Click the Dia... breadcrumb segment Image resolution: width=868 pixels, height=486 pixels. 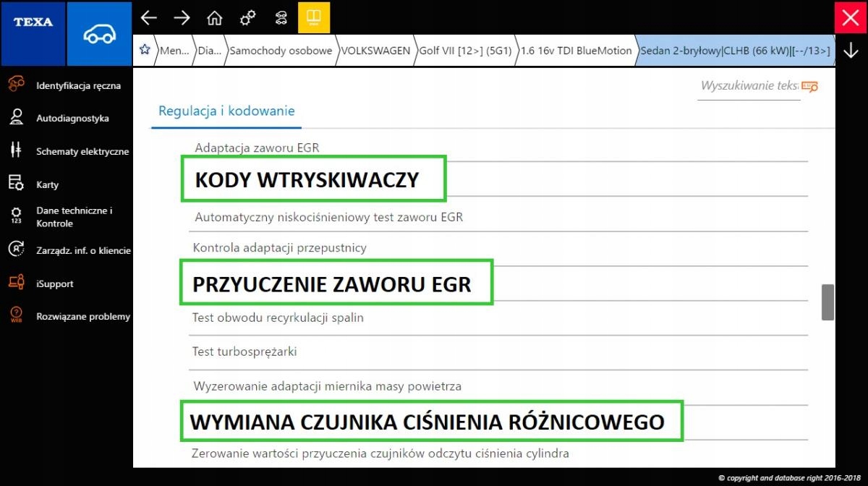click(209, 51)
